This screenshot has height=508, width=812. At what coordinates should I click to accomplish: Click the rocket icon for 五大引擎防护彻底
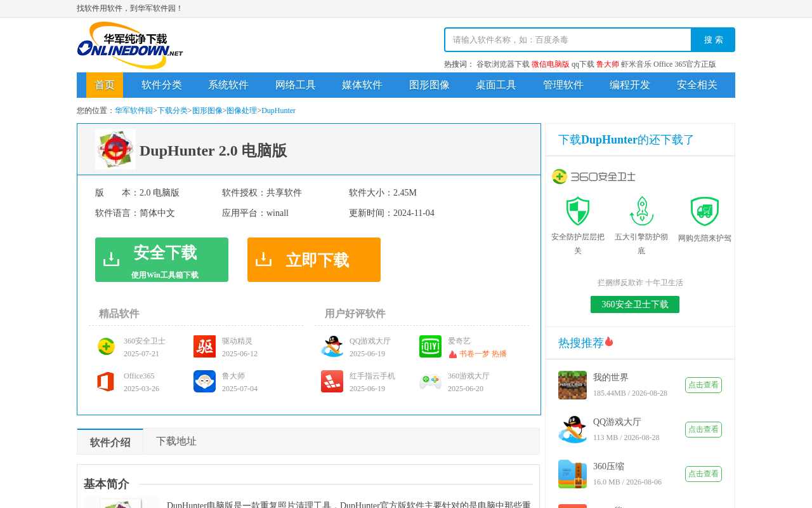point(641,211)
